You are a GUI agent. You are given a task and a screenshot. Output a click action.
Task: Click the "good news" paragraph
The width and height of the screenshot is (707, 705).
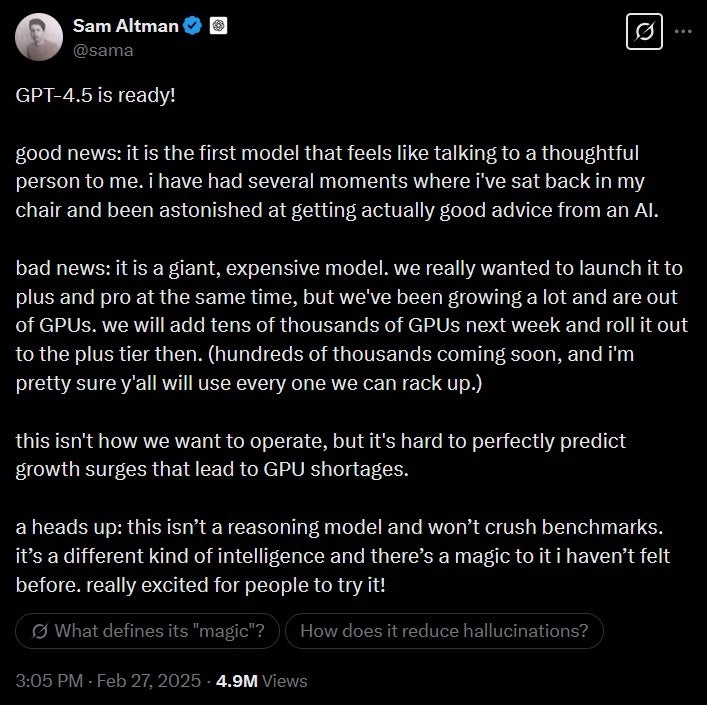click(330, 182)
